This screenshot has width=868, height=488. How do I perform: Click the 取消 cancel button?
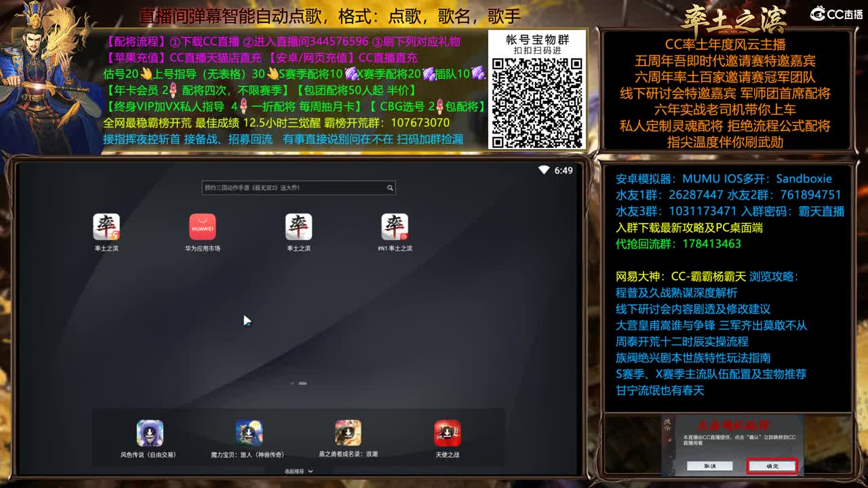(x=709, y=466)
